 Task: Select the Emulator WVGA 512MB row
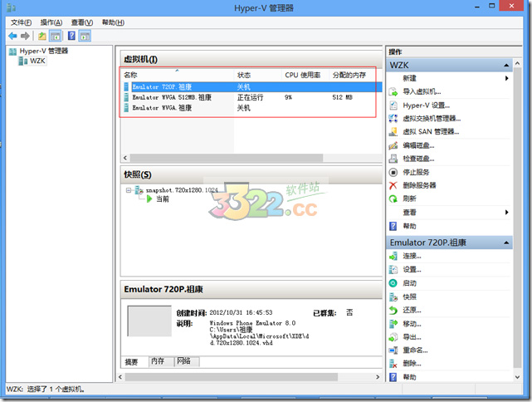click(251, 97)
